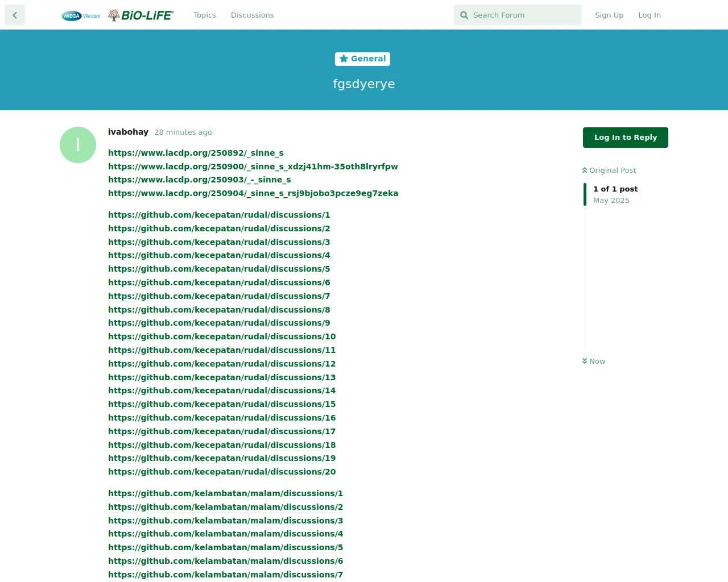Click the back arrow button

[15, 15]
